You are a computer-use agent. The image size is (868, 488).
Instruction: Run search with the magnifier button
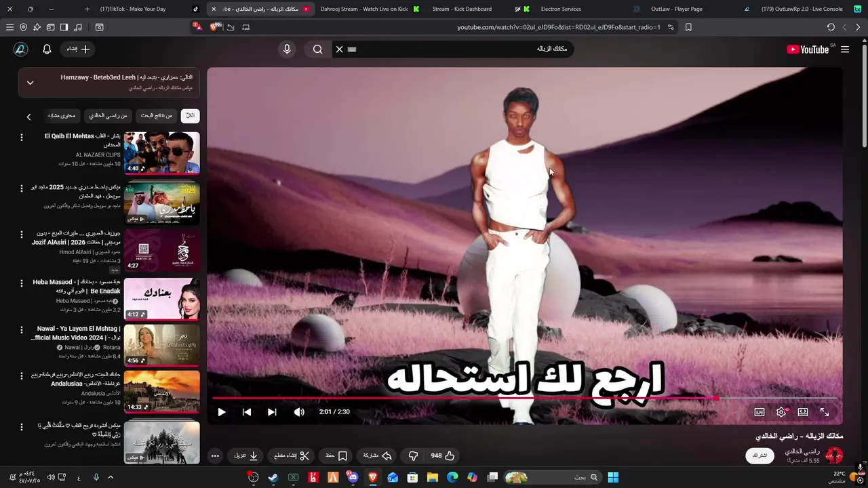click(317, 49)
